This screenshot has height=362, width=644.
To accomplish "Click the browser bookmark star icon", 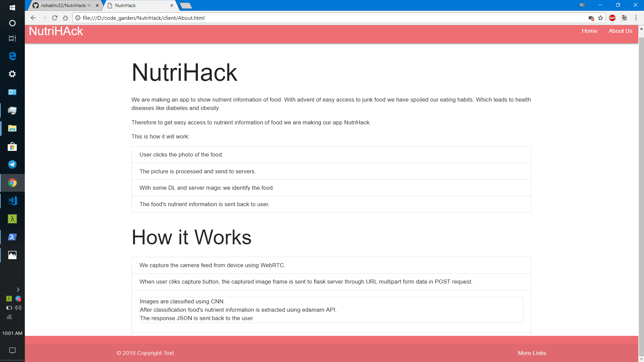I will pos(601,18).
